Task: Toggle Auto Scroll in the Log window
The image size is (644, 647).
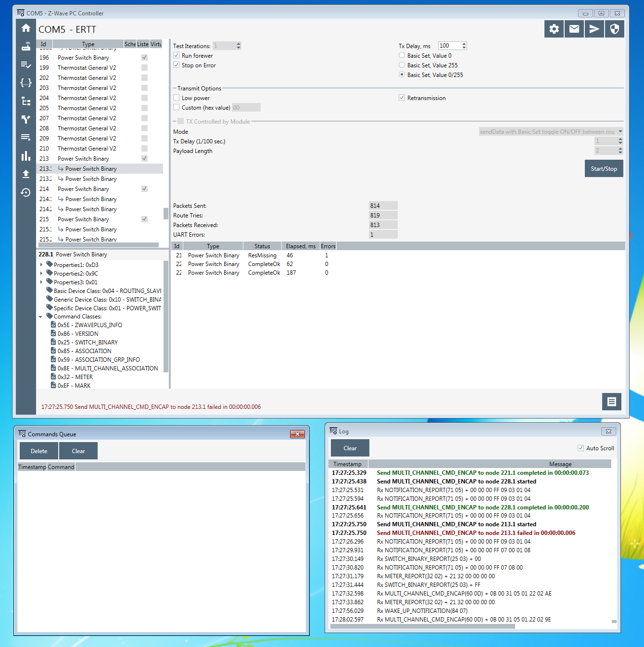Action: coord(581,448)
